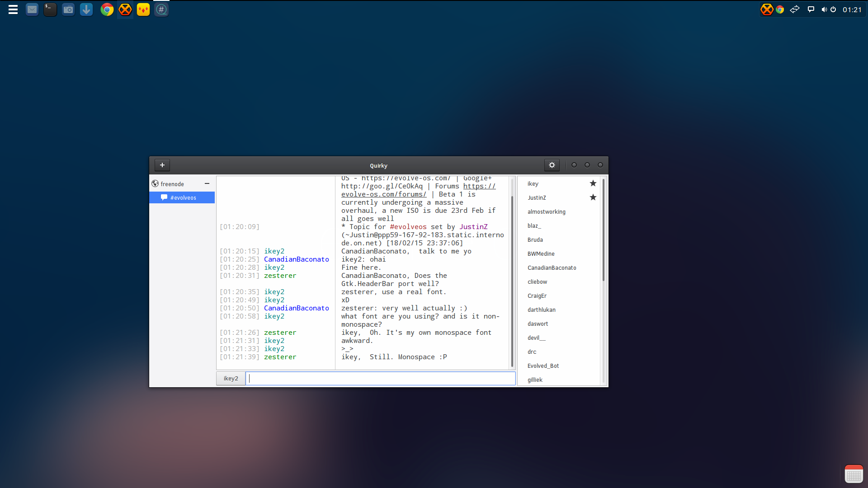Click the star beside ikey
Viewport: 868px width, 488px height.
(593, 183)
